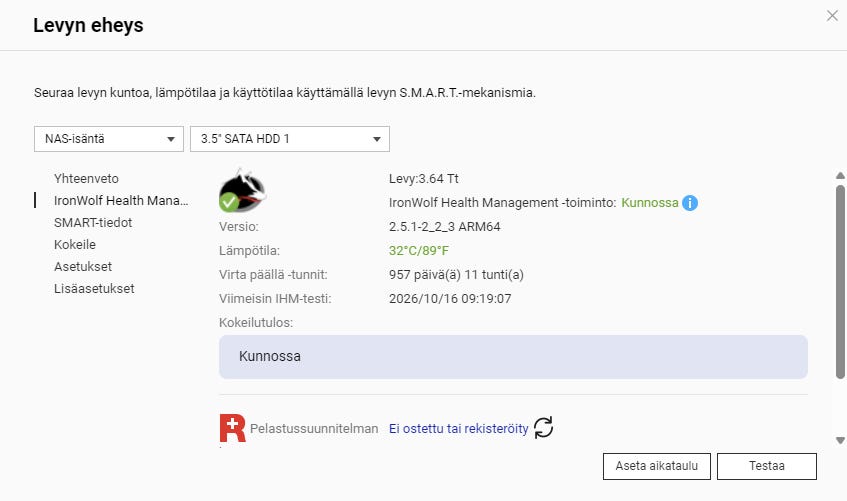
Task: Click the Pelastussuunnitelman label
Action: click(x=314, y=429)
